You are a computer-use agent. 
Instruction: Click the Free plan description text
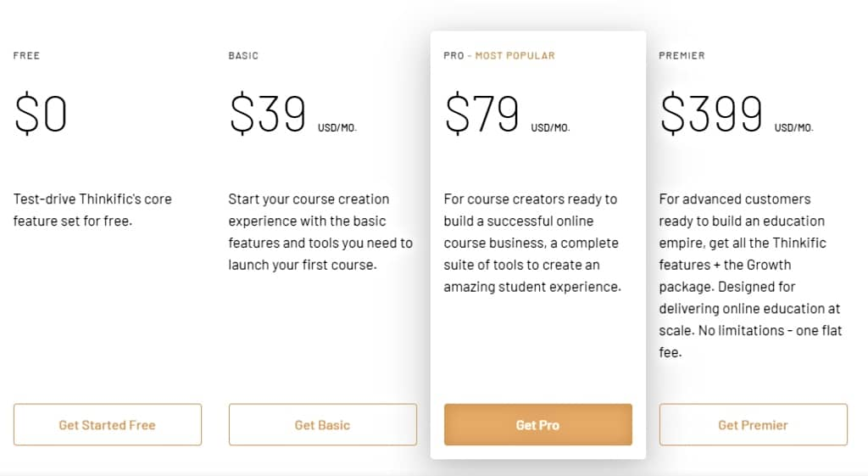[92, 210]
